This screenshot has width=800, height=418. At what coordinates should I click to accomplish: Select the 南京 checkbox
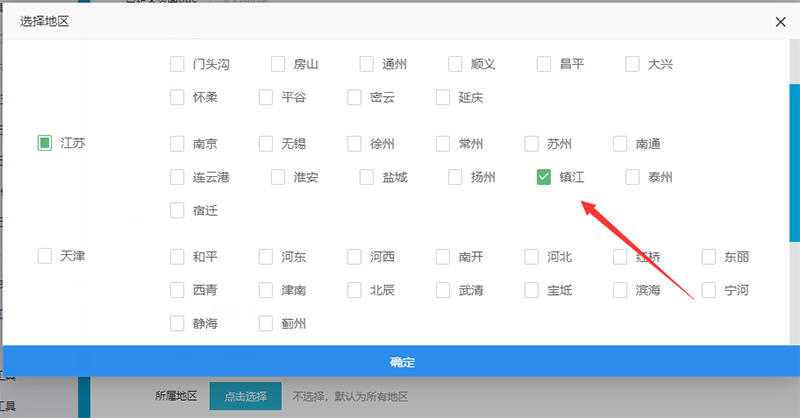[x=177, y=144]
